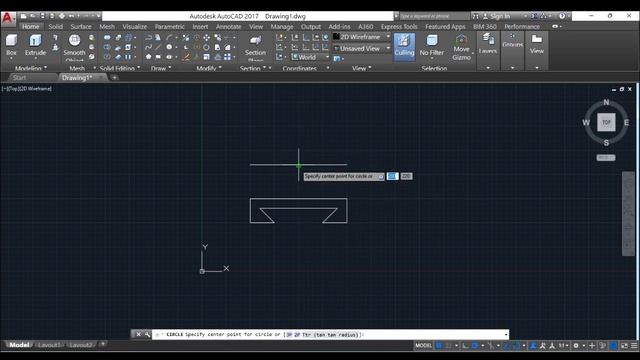Click the New file icon in Quick Access toolbar
Screen dimensions: 640x360
point(24,16)
